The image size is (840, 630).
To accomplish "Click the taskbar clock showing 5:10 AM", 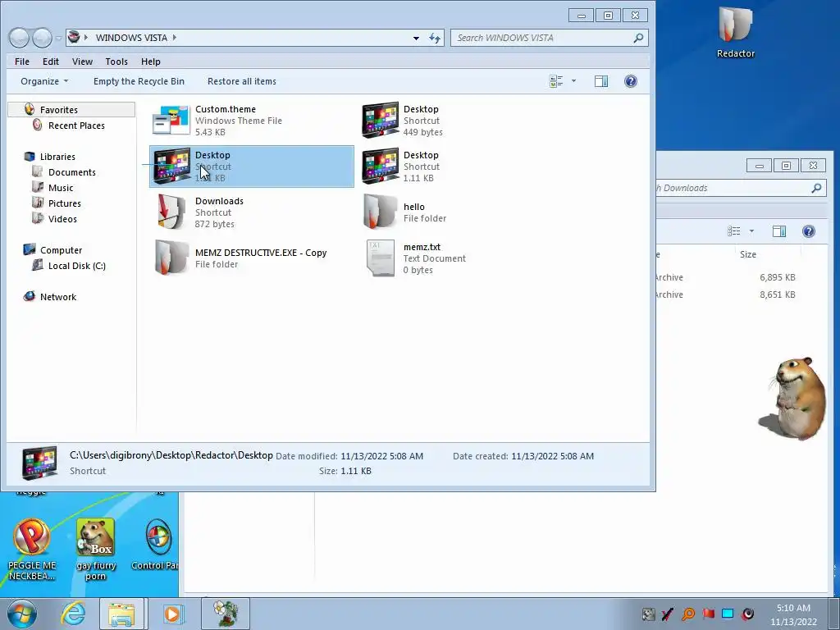I will coord(793,614).
